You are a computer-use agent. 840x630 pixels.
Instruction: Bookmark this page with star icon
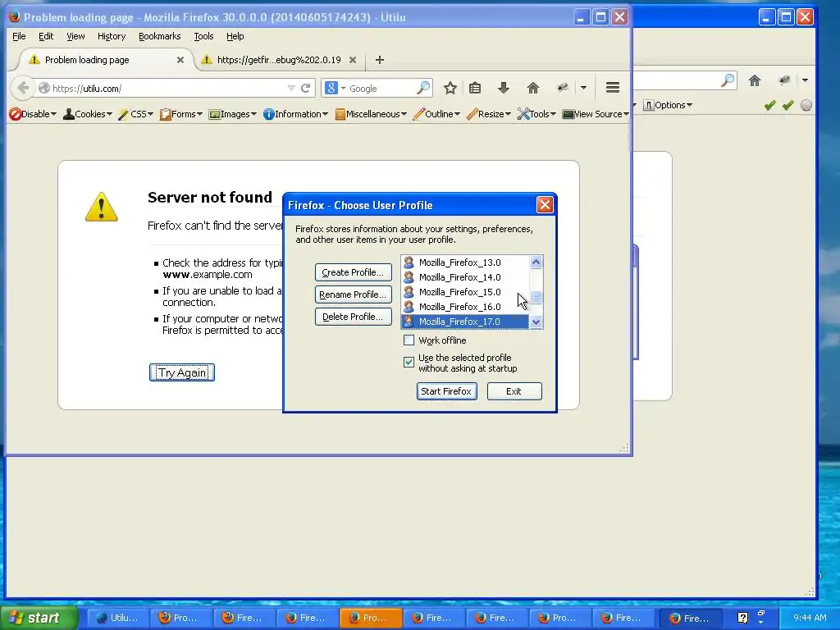(x=450, y=88)
